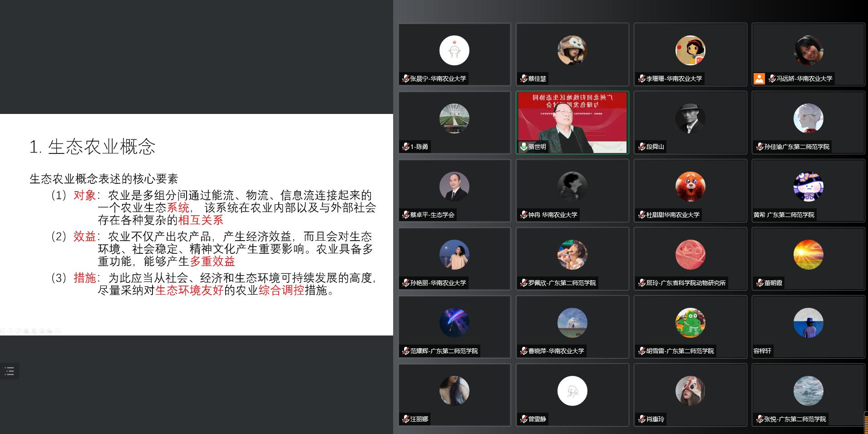Select 骆世明's active speaker video tile
Screen dimensions: 868x434
[572, 123]
